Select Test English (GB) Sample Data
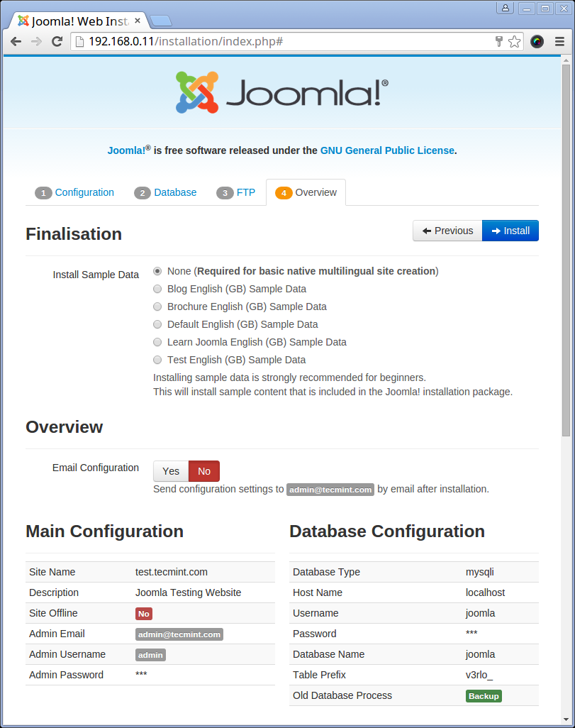575x728 pixels. tap(158, 360)
